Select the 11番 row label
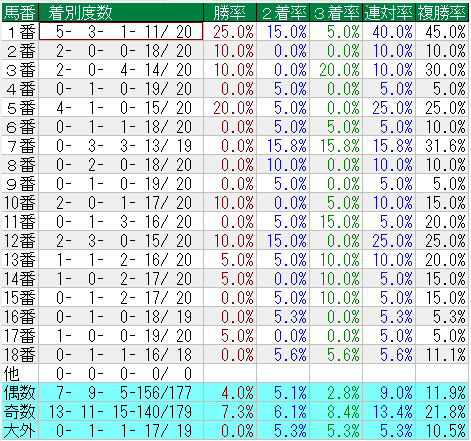This screenshot has height=441, width=471. [20, 222]
